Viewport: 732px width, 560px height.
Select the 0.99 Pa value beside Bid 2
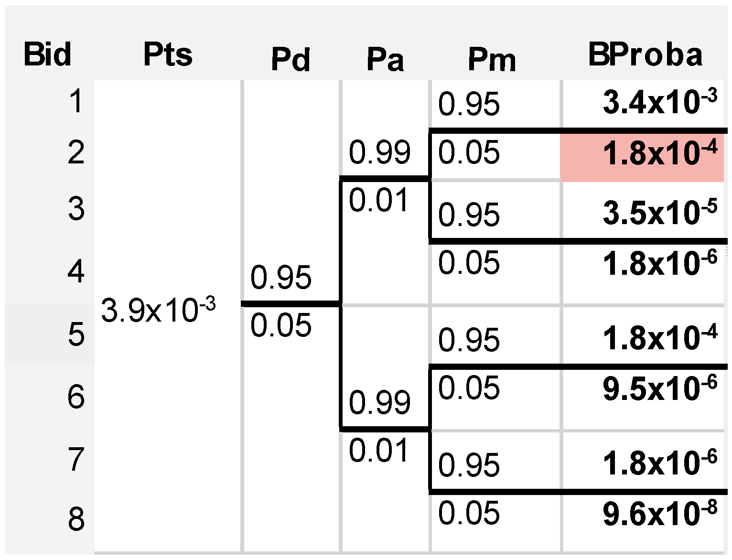coord(379,152)
